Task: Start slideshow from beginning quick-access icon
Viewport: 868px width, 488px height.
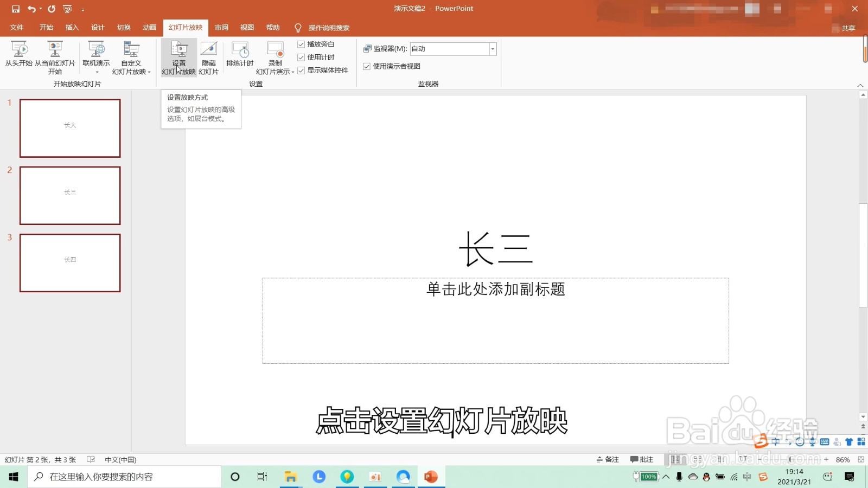Action: coord(67,9)
